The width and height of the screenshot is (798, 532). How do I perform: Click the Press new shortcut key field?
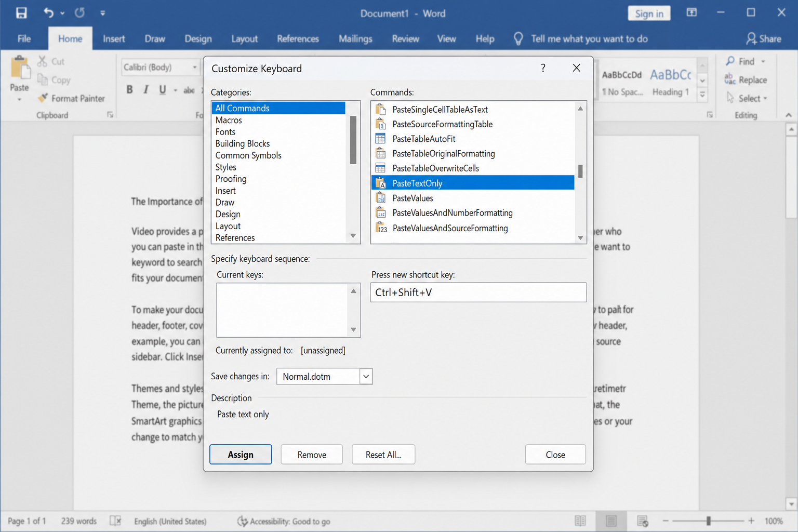(x=478, y=292)
